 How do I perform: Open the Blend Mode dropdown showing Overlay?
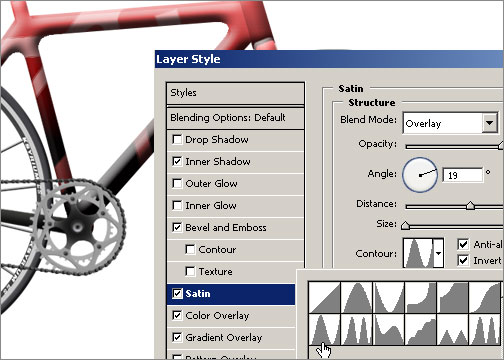pos(450,123)
